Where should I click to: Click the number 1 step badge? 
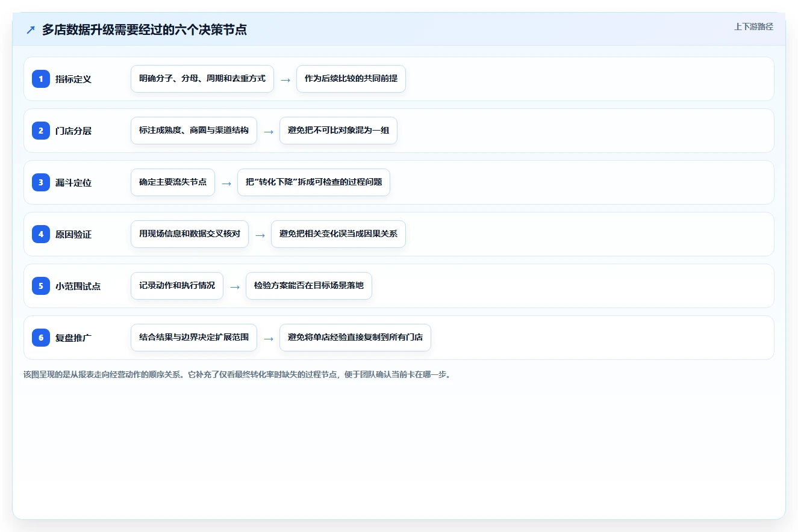[x=41, y=79]
